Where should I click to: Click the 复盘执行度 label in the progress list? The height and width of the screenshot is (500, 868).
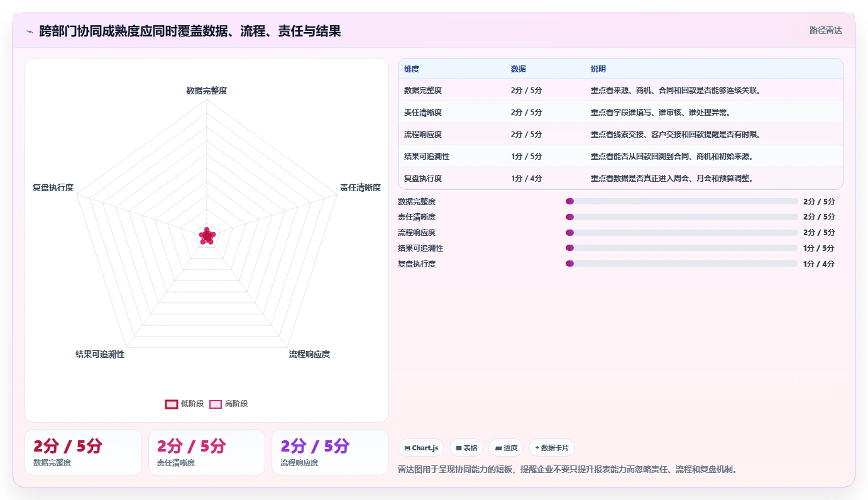tap(417, 264)
